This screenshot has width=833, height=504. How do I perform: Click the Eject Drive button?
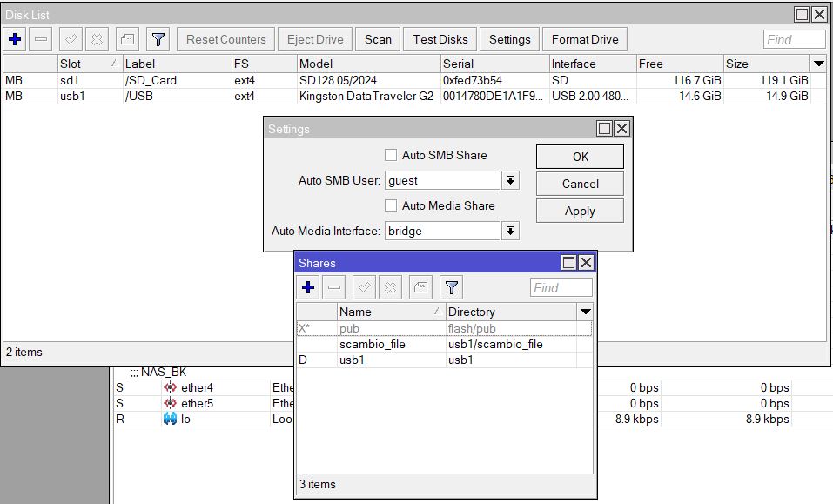click(315, 39)
